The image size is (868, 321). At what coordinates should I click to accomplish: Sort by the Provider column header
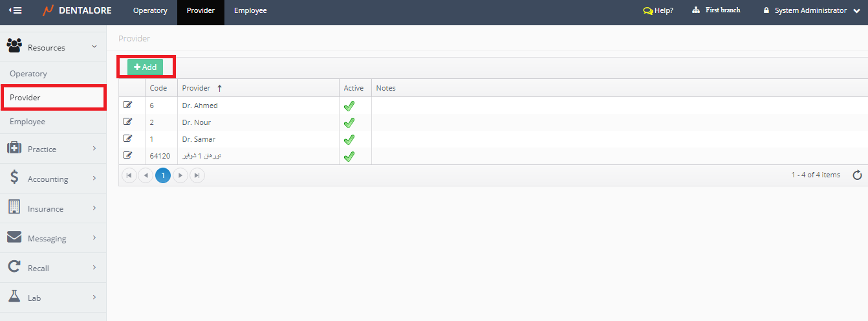[196, 88]
